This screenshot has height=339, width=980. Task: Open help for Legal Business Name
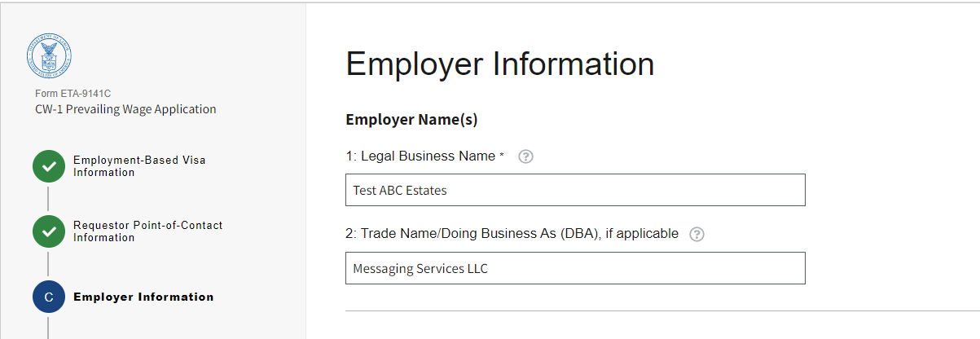[525, 156]
